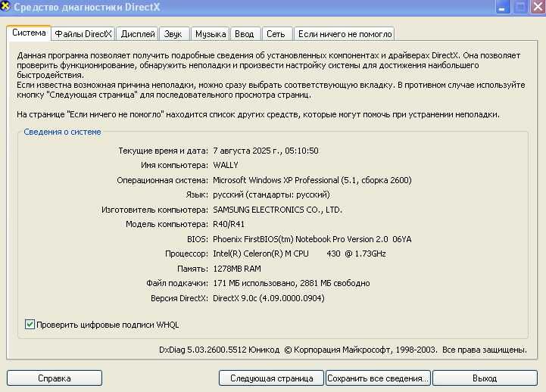This screenshot has height=392, width=546.
Task: Close the DirectX diagnostic window
Action: [x=538, y=7]
